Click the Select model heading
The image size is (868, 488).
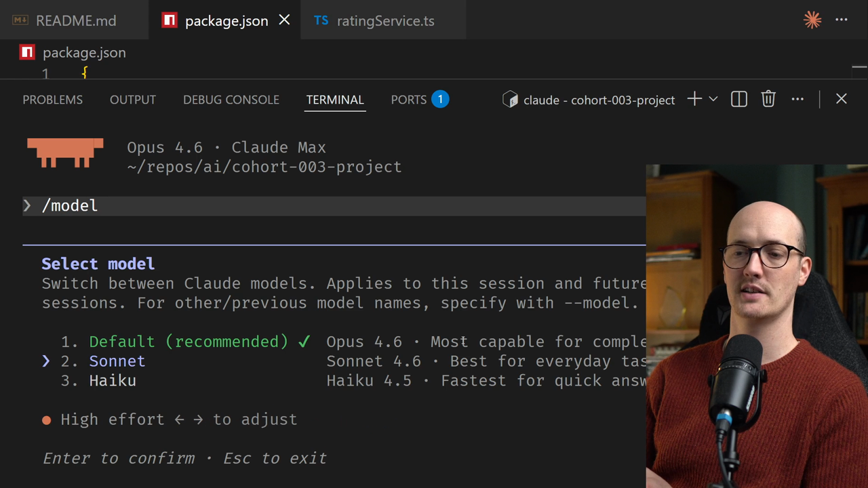point(98,264)
